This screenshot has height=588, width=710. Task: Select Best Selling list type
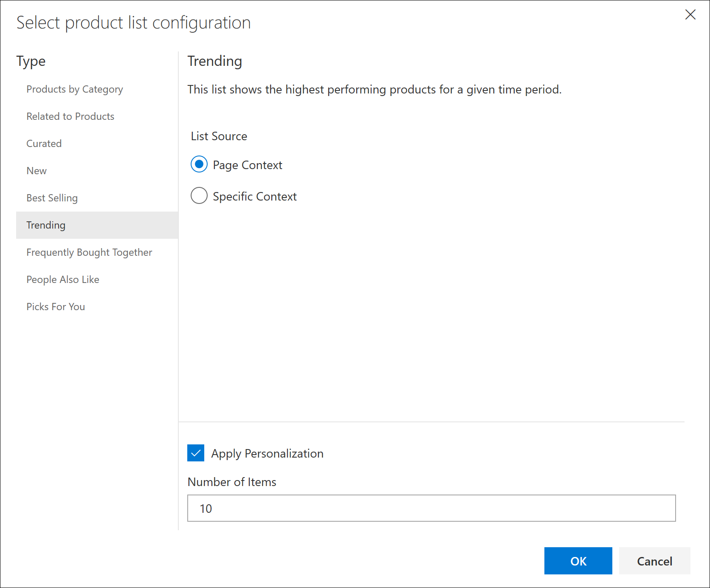coord(52,198)
